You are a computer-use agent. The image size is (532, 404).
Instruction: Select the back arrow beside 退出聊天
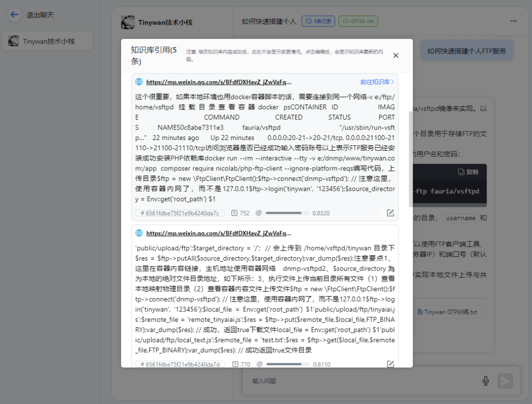(x=14, y=15)
